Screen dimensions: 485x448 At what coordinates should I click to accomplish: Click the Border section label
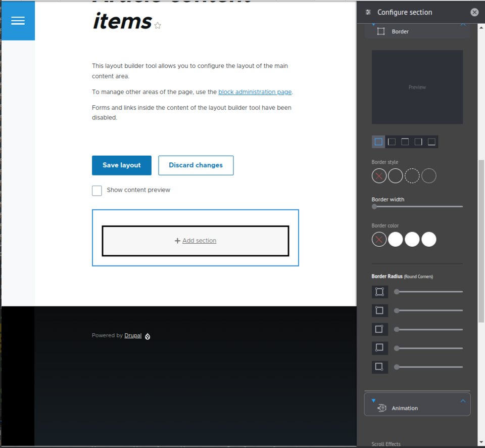tap(400, 31)
